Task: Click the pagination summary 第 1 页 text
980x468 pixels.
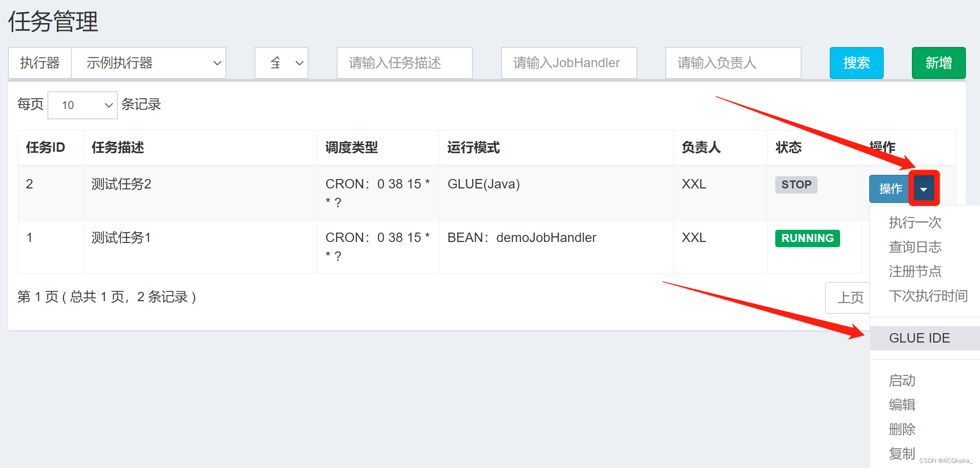Action: tap(107, 297)
